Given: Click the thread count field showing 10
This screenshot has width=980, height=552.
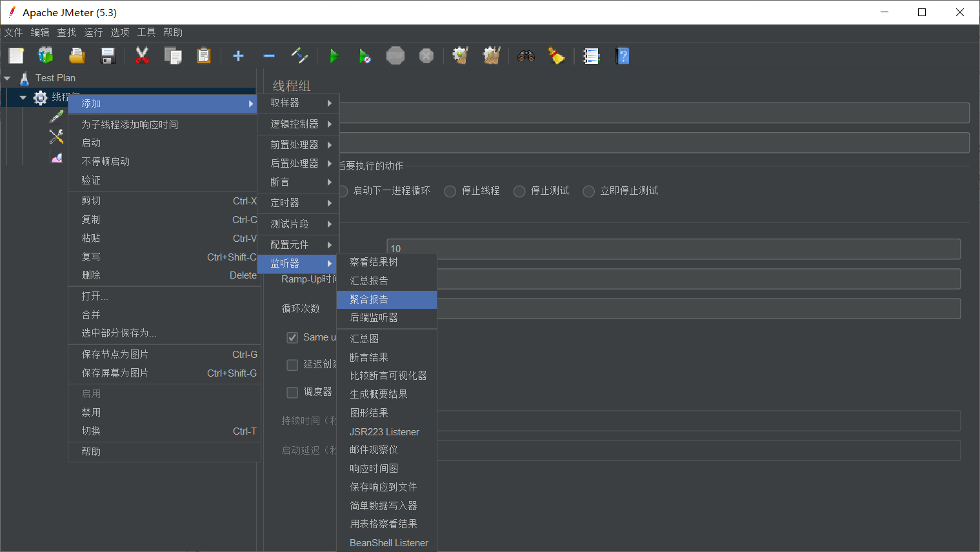Looking at the screenshot, I should pyautogui.click(x=674, y=249).
